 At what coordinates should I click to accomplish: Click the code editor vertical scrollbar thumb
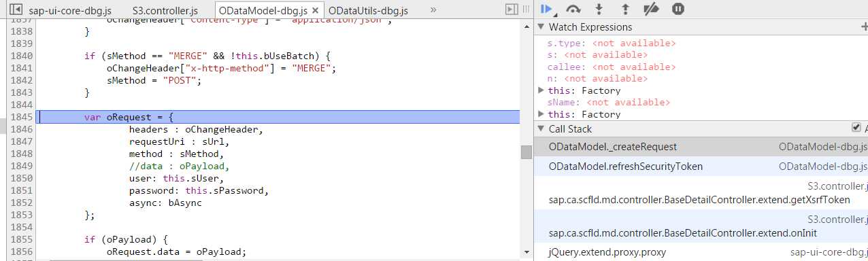pyautogui.click(x=526, y=152)
